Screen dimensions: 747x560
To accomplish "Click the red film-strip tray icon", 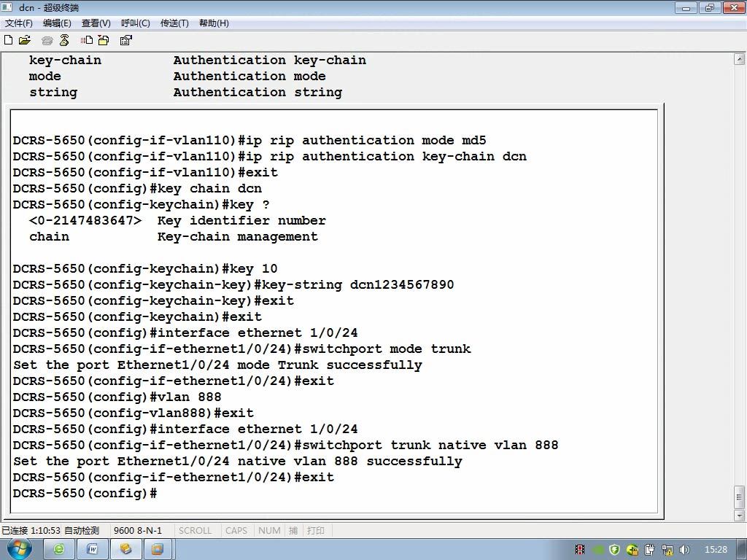I will click(x=580, y=550).
